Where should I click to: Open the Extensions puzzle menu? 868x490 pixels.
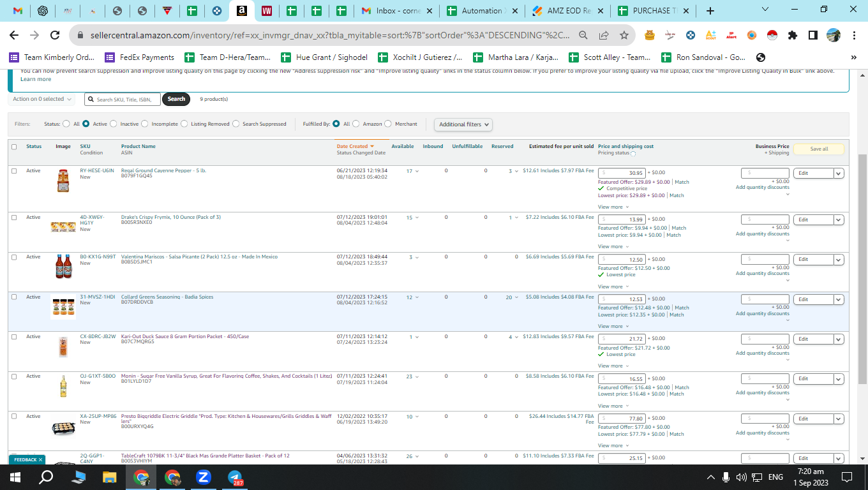point(793,36)
